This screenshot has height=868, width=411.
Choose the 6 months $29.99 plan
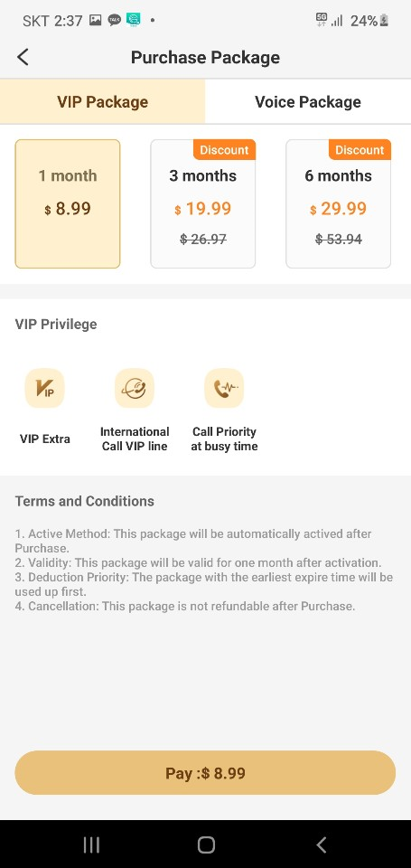(x=339, y=203)
